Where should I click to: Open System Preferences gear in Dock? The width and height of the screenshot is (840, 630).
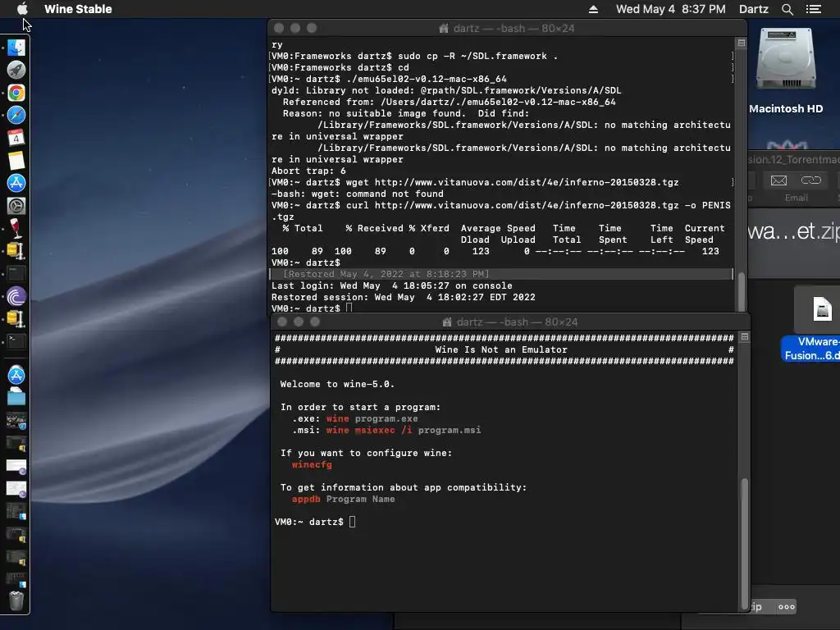point(16,206)
